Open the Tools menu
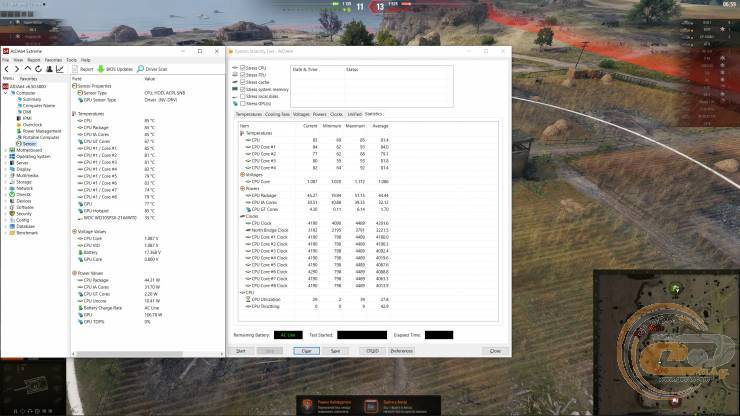The height and width of the screenshot is (416, 740). coord(71,60)
